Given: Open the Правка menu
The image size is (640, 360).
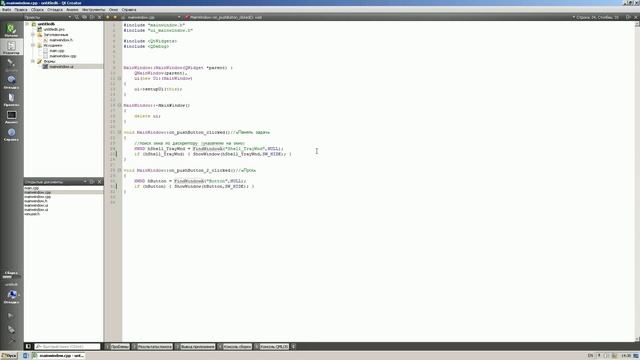Looking at the screenshot, I should pos(21,9).
